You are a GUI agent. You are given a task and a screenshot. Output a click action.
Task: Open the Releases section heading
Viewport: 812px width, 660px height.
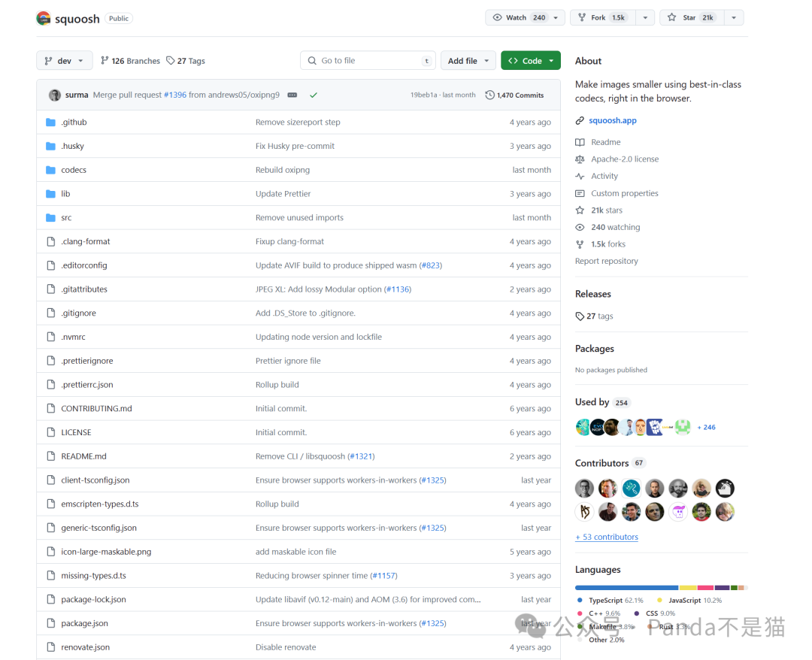593,294
